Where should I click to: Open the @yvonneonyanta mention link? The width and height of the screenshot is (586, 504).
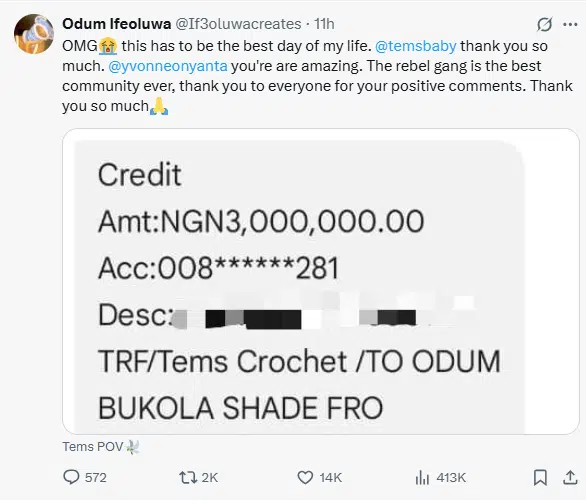tap(167, 66)
